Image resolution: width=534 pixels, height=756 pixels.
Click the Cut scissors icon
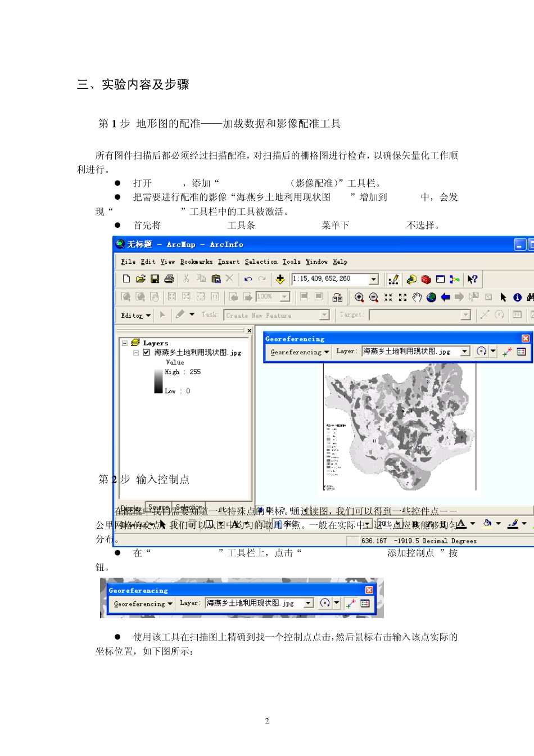tap(186, 278)
